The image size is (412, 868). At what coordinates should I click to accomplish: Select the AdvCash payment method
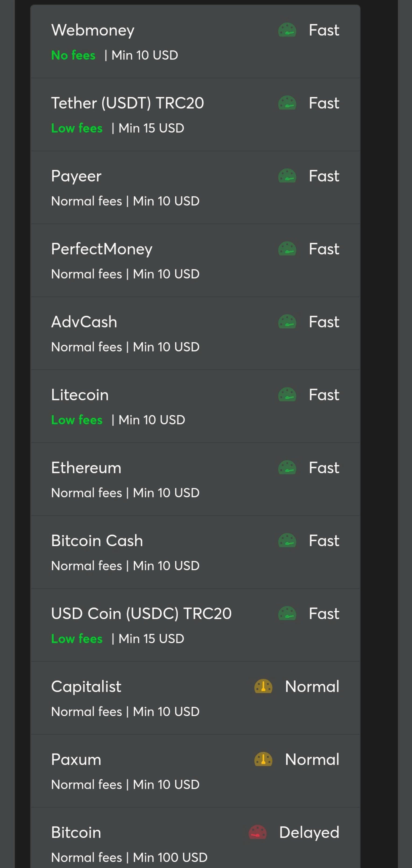tap(84, 322)
